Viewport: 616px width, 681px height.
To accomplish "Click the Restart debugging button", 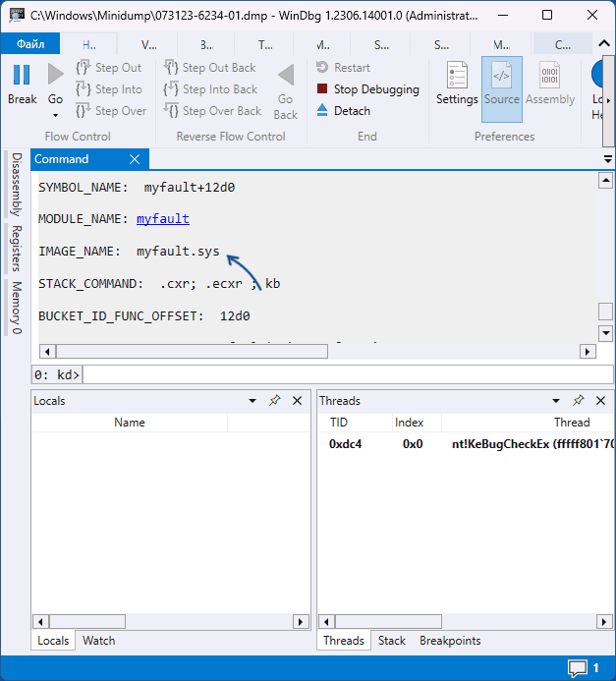I will click(x=343, y=68).
